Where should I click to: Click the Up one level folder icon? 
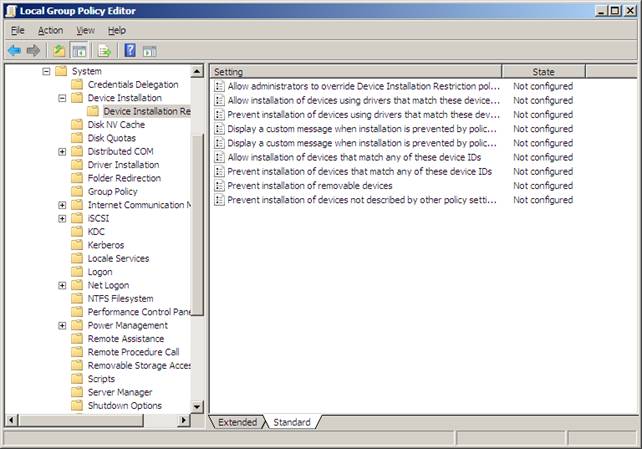[59, 50]
